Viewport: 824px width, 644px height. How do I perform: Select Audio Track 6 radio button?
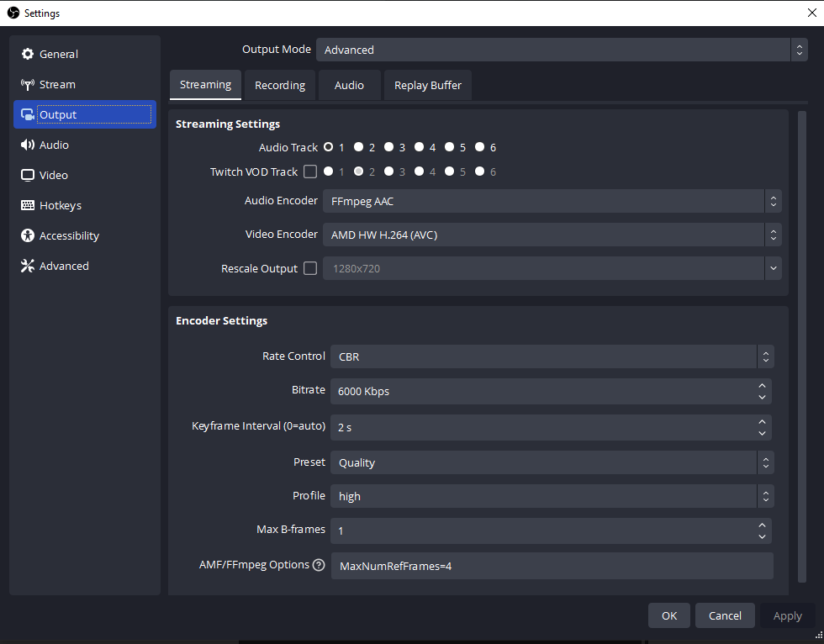pos(480,147)
